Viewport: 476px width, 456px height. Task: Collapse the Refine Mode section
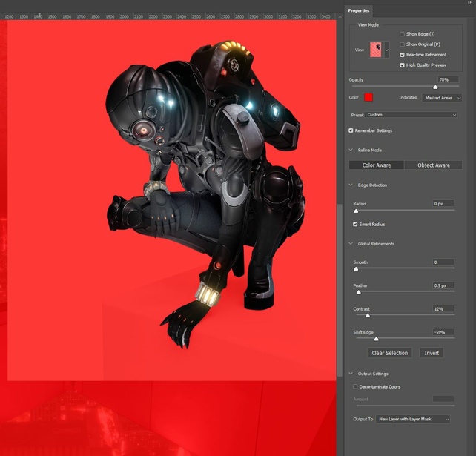351,150
